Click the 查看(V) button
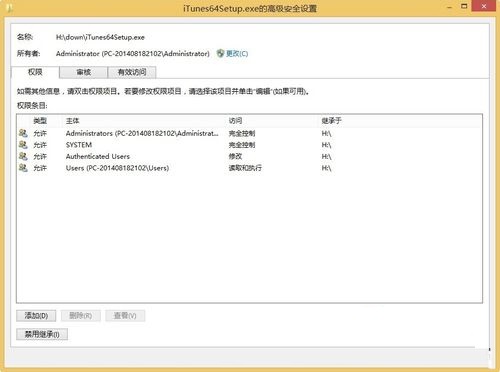 (x=125, y=315)
